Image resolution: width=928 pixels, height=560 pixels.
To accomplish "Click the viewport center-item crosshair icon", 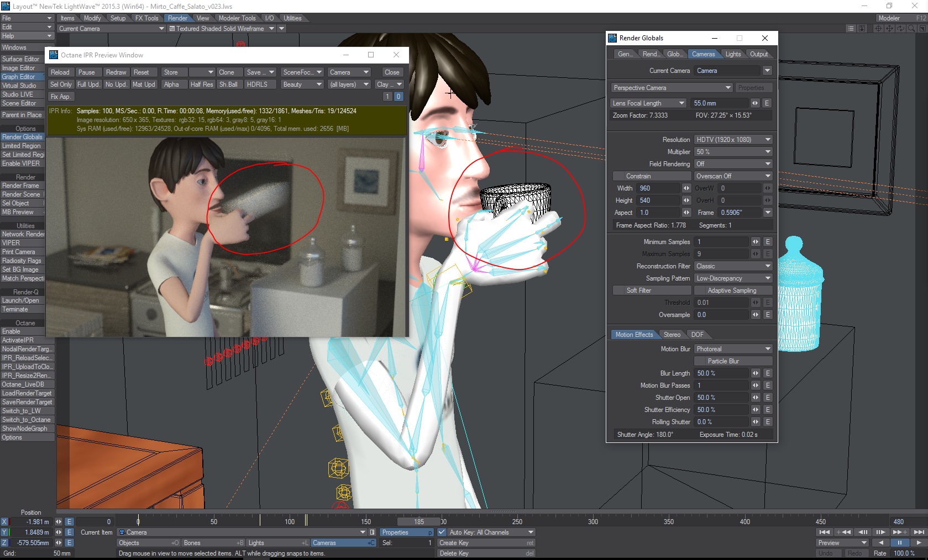I will pyautogui.click(x=878, y=29).
